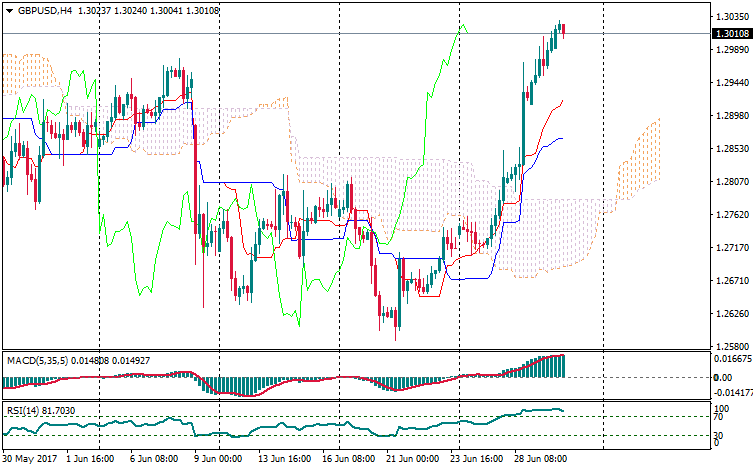Click the current price label 1.30108

(732, 33)
